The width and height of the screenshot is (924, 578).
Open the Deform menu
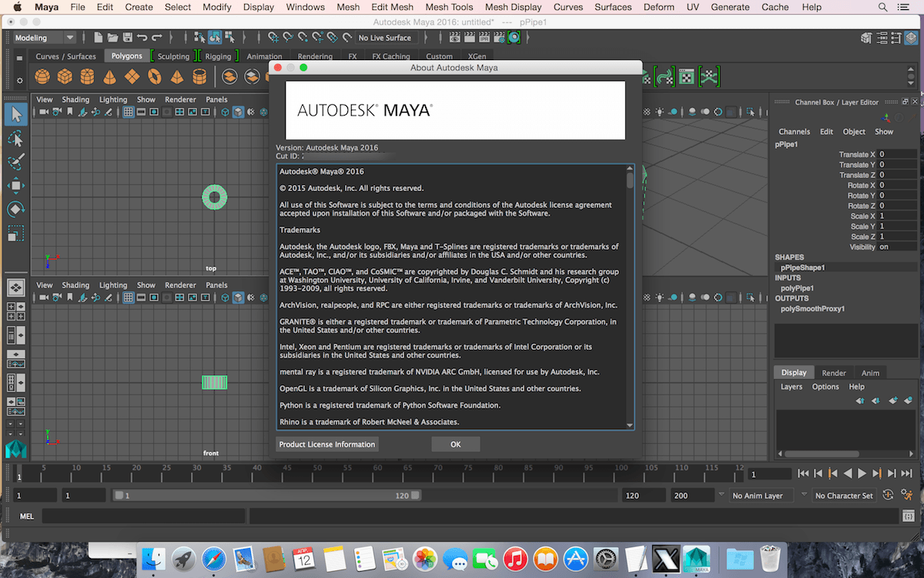(659, 7)
